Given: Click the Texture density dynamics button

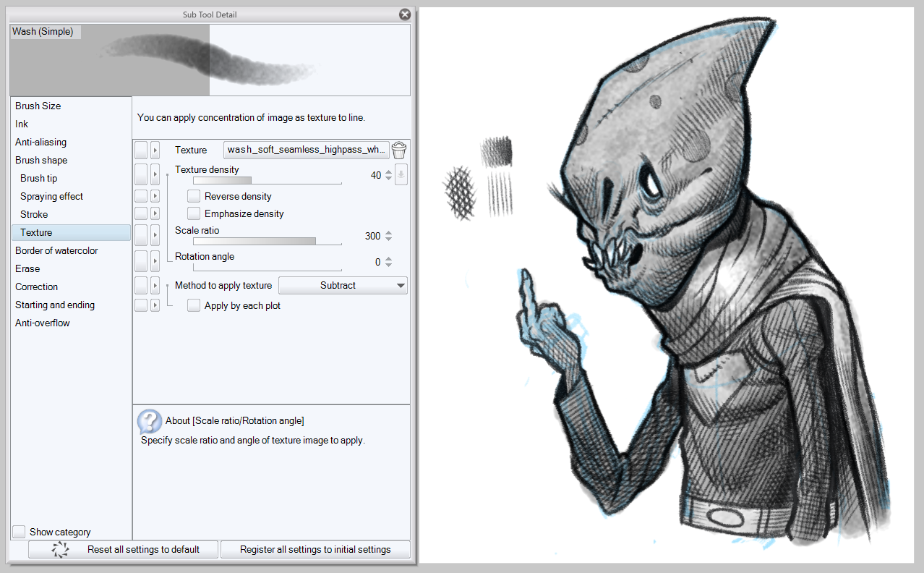Looking at the screenshot, I should pyautogui.click(x=401, y=175).
